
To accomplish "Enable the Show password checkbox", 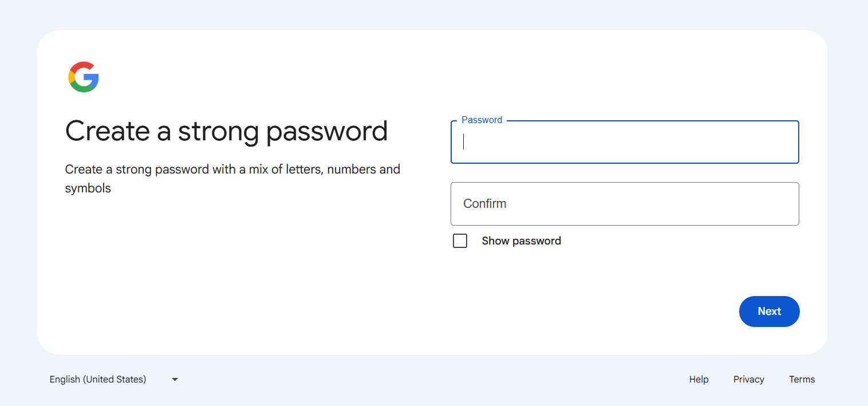I will point(460,241).
